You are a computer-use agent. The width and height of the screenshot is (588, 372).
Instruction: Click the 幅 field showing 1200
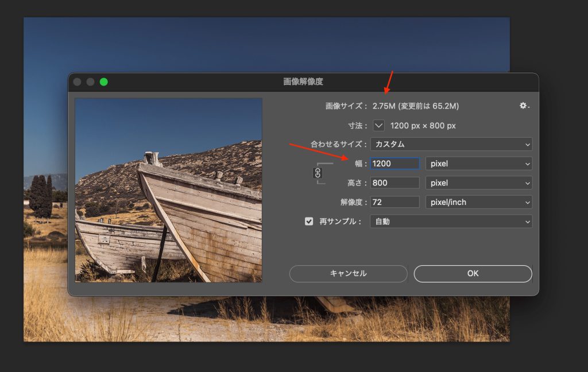tap(395, 164)
